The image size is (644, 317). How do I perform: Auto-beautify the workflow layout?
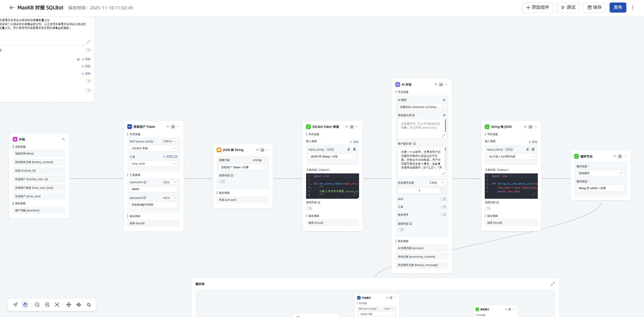coord(89,305)
